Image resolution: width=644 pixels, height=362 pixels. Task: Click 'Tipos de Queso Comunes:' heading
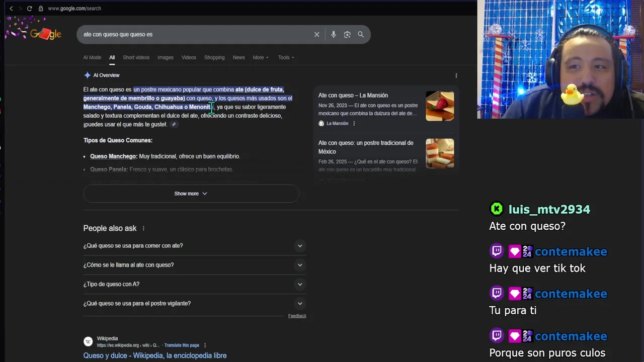coord(118,140)
